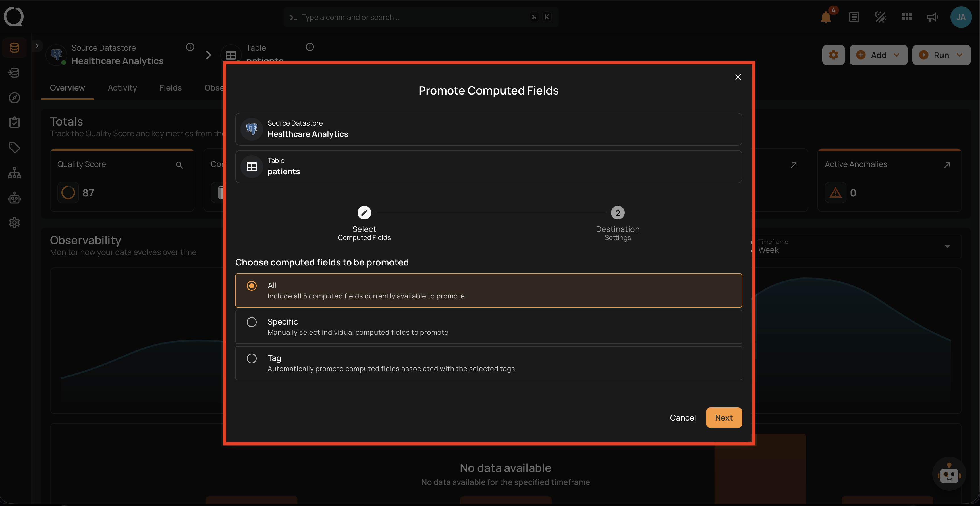This screenshot has height=506, width=980.
Task: Open the Add dropdown button
Action: [878, 55]
